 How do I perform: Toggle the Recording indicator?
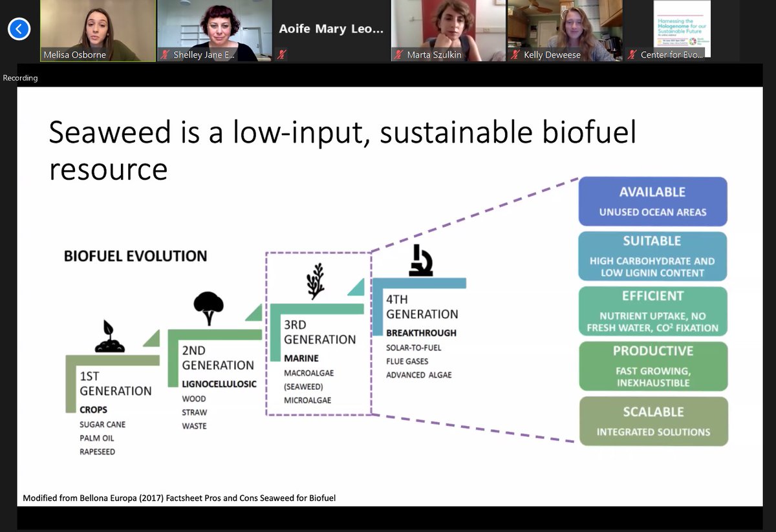coord(20,78)
